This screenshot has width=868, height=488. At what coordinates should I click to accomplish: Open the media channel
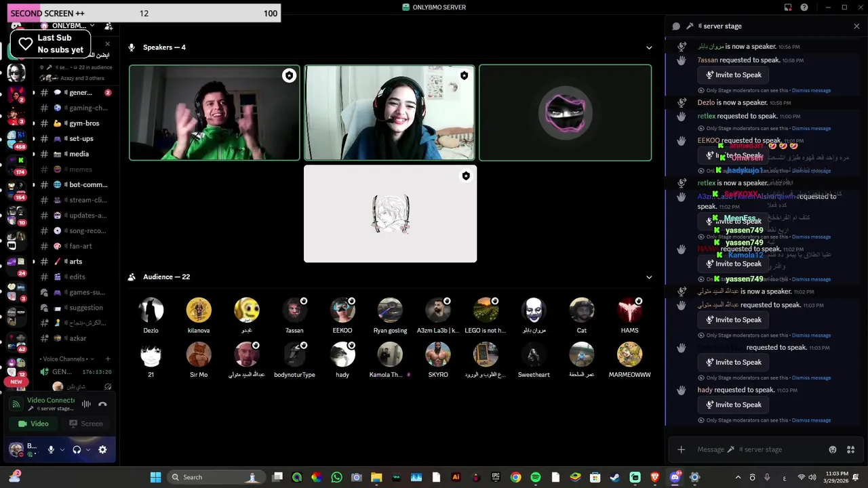[76, 154]
